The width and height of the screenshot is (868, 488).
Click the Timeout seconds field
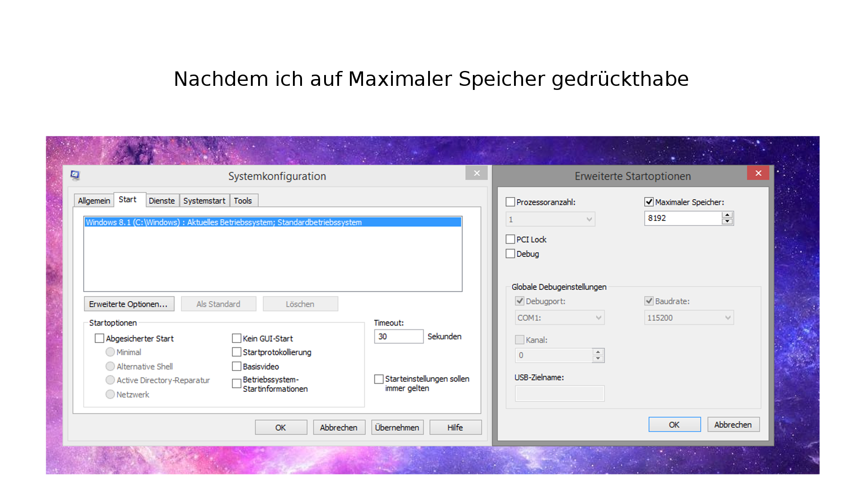[399, 337]
